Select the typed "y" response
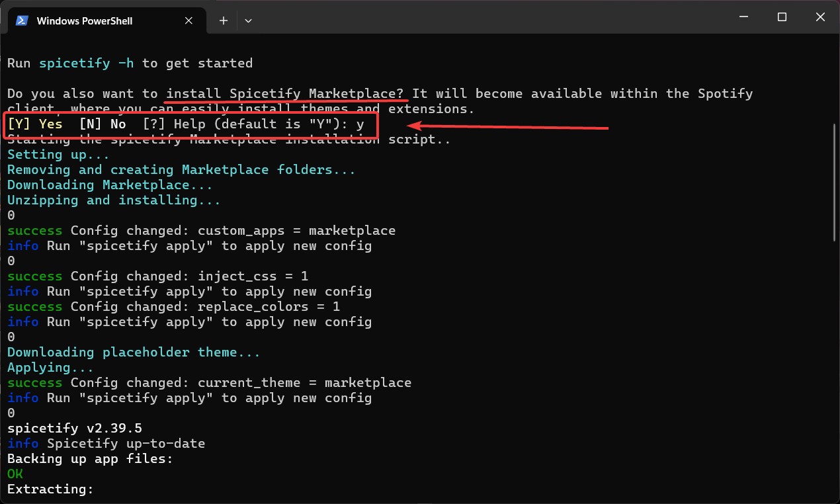This screenshot has width=840, height=504. (360, 124)
